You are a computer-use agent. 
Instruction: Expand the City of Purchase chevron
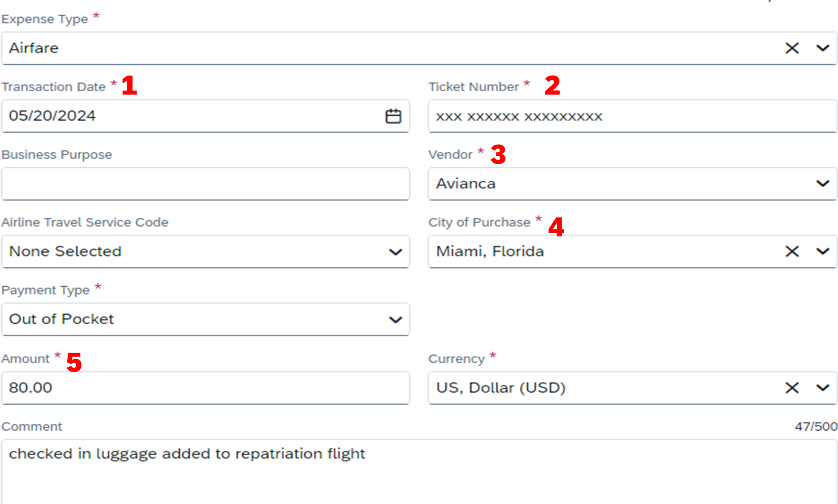pyautogui.click(x=822, y=251)
